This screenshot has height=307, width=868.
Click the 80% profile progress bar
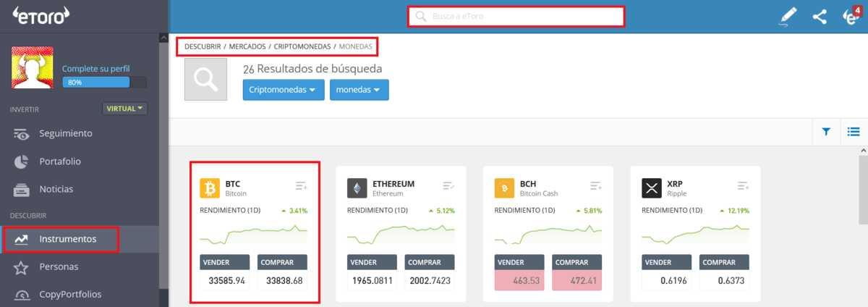[104, 83]
